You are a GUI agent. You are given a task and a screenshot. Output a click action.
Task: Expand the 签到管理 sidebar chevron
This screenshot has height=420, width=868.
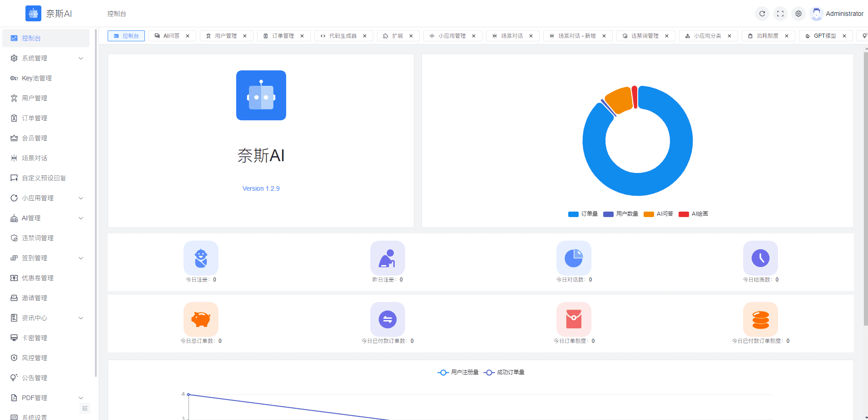(x=81, y=258)
